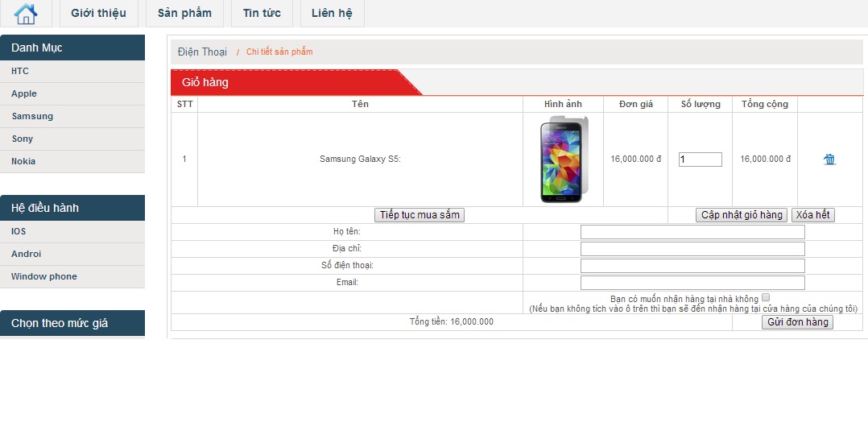Tick the home delivery checkbox
This screenshot has width=868, height=435.
tap(767, 297)
